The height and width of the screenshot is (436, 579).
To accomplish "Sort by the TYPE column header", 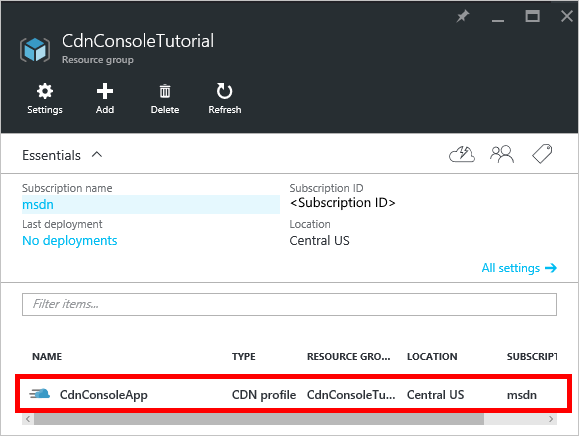I will (x=244, y=357).
